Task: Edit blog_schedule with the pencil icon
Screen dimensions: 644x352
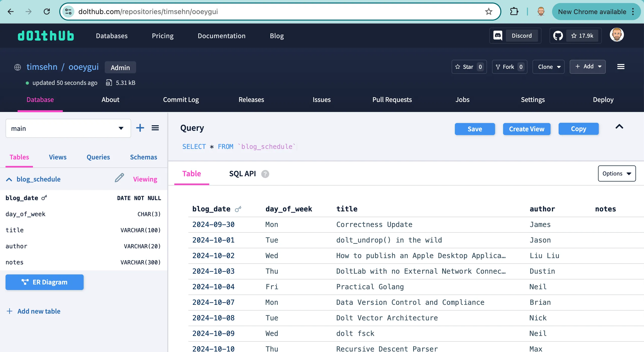Action: click(x=119, y=178)
